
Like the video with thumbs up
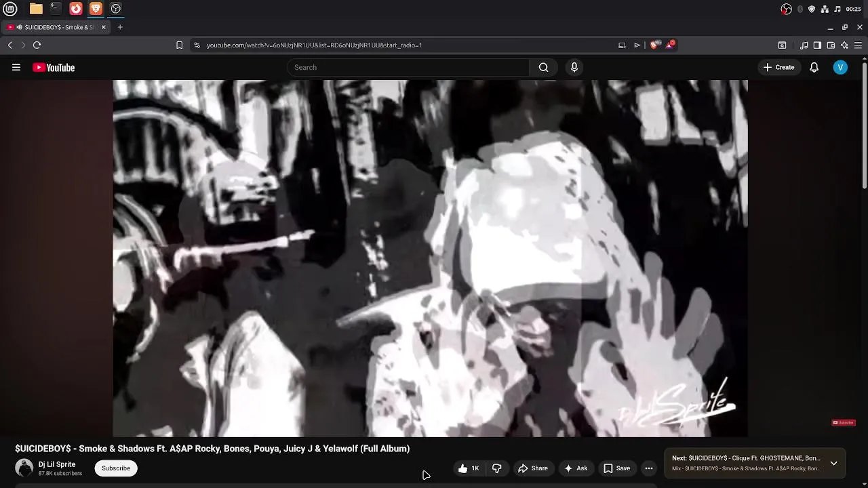pyautogui.click(x=469, y=468)
